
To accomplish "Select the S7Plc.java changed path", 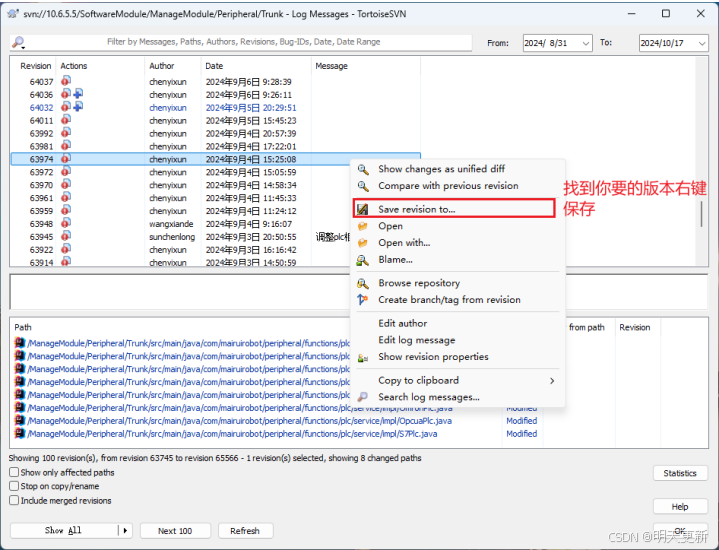I will pyautogui.click(x=232, y=433).
